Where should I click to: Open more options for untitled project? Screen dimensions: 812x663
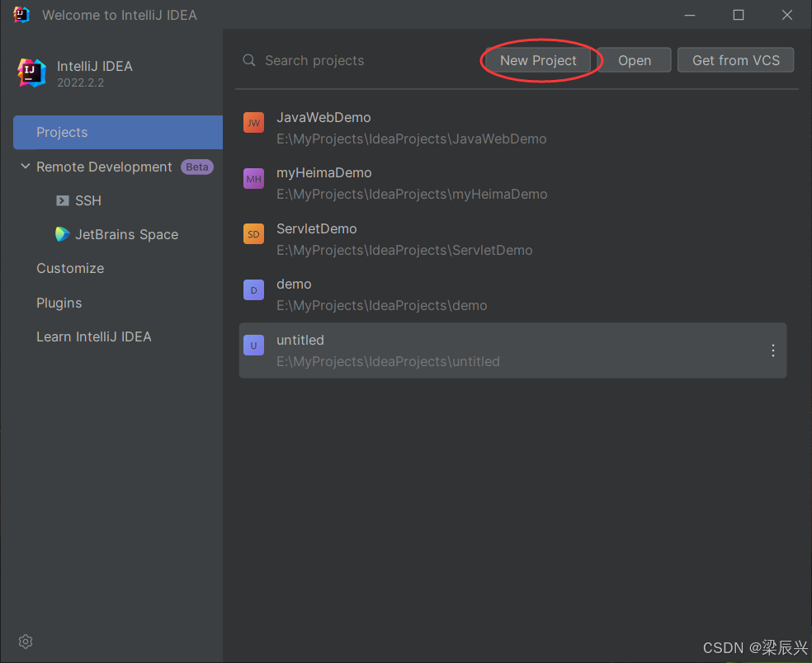772,350
